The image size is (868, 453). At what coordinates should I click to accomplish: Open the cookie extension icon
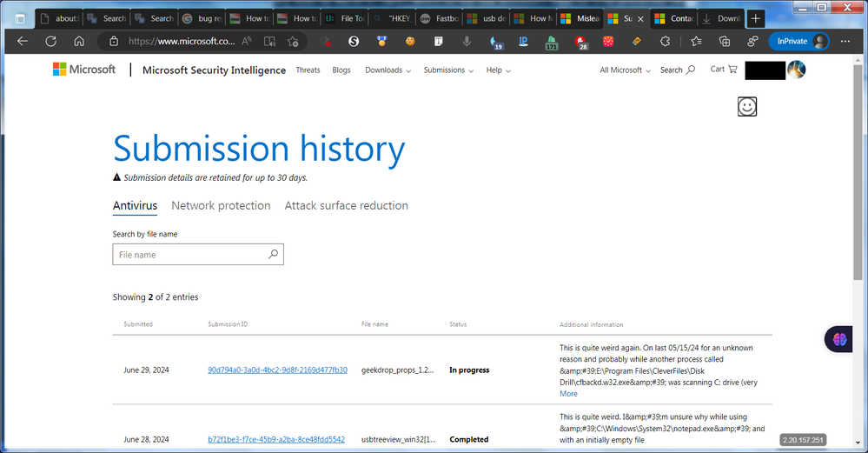pos(410,41)
